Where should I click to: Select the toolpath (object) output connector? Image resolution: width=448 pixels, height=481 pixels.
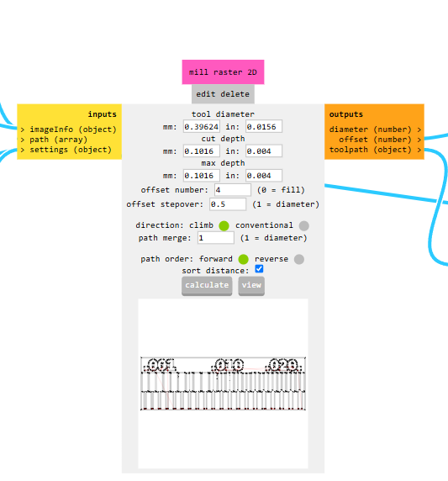pos(376,150)
